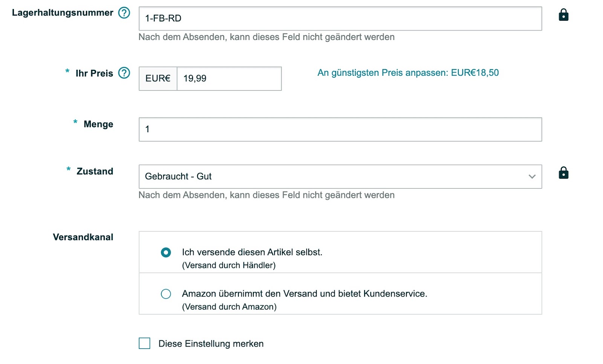This screenshot has height=364, width=603.
Task: Click the An günstigsten Preis anpassen link
Action: pyautogui.click(x=408, y=73)
